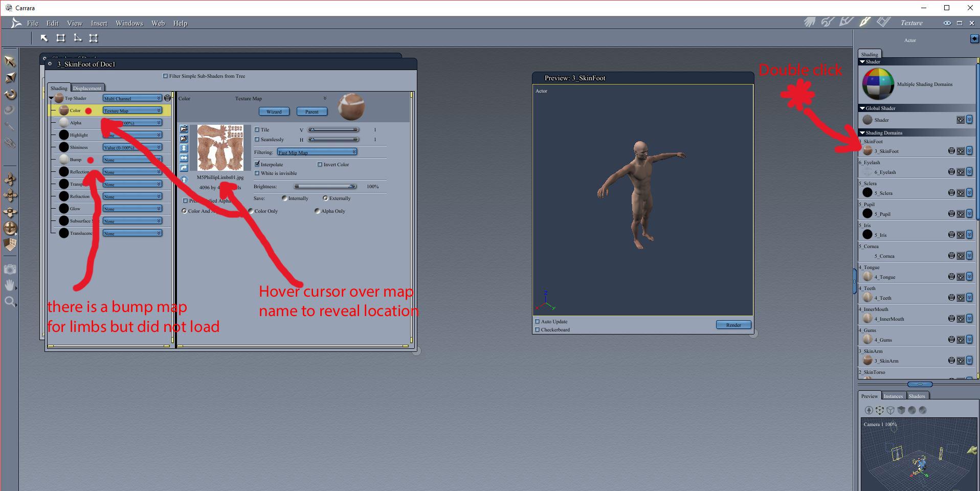Select the wireframe cube preview mode icon
Viewport: 980px width, 491px height.
890,410
